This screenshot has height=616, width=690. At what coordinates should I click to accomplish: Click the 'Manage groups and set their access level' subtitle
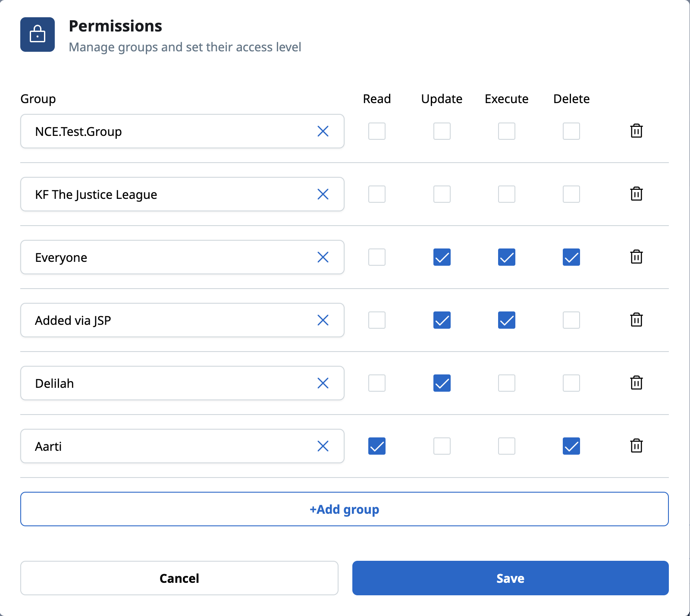point(185,47)
